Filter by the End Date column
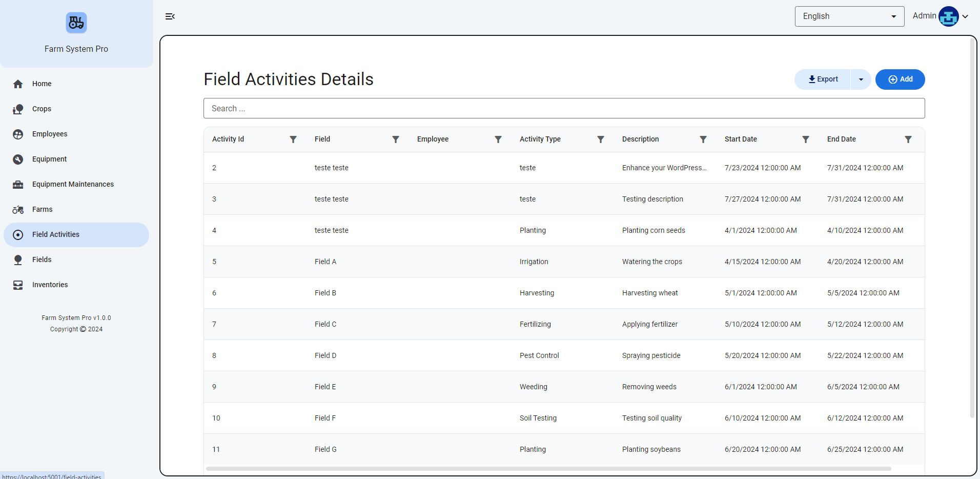Viewport: 980px width, 479px height. [x=908, y=139]
